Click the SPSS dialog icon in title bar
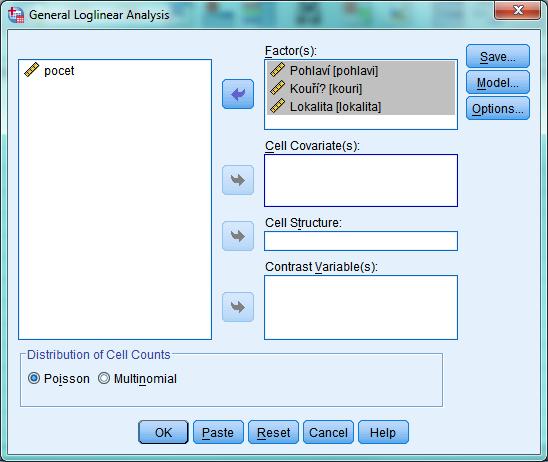 [16, 15]
